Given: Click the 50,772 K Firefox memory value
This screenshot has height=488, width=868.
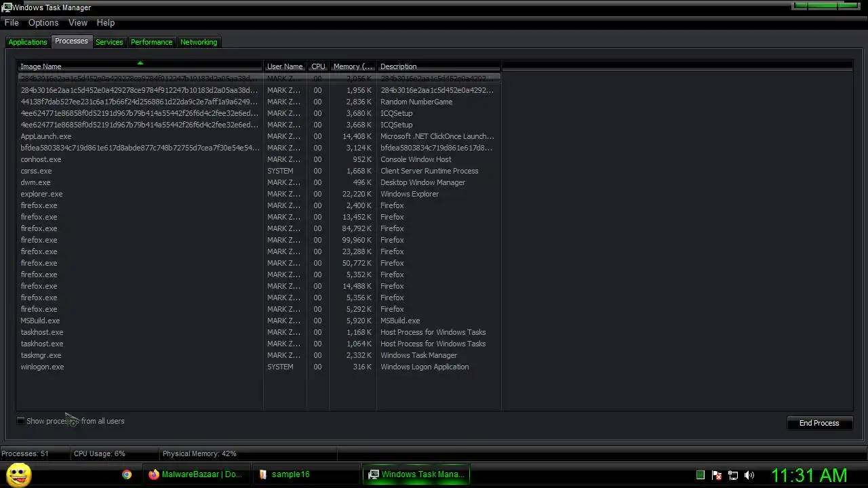Looking at the screenshot, I should (x=357, y=263).
